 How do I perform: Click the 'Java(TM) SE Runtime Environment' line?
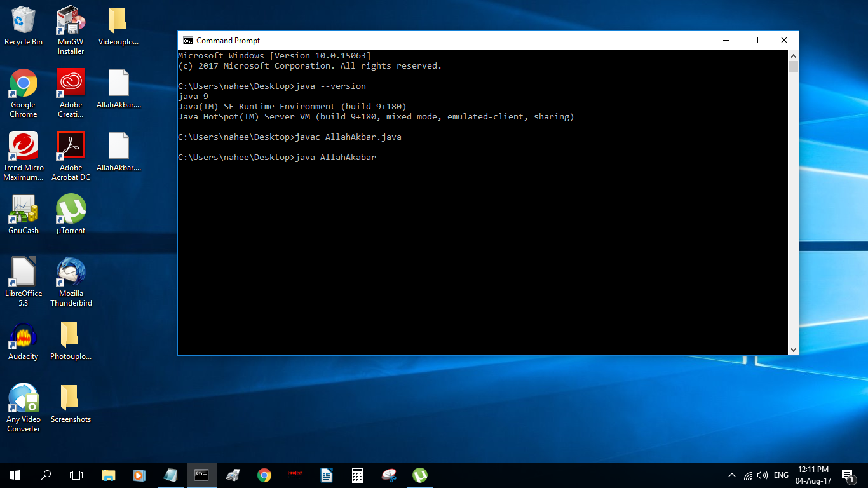point(292,106)
